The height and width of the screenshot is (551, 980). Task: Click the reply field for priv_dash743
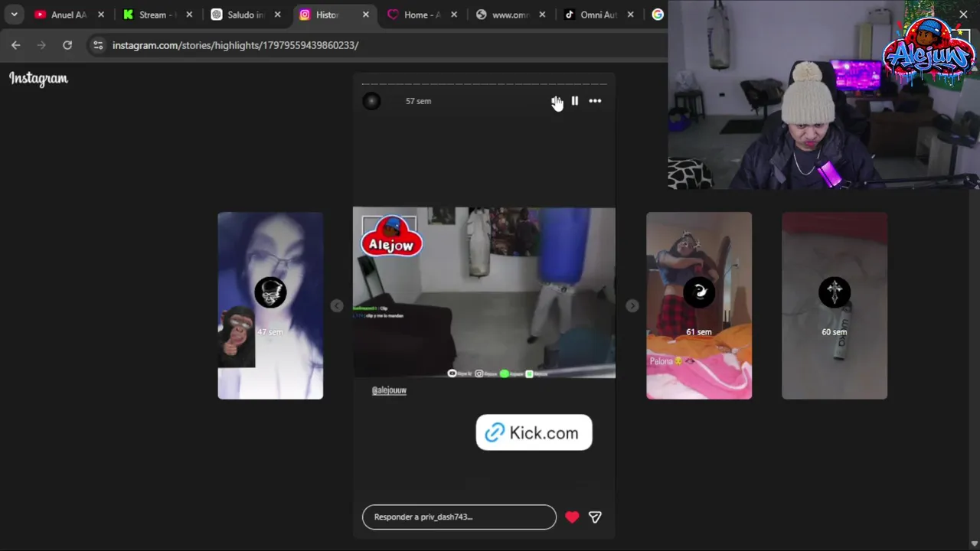459,517
